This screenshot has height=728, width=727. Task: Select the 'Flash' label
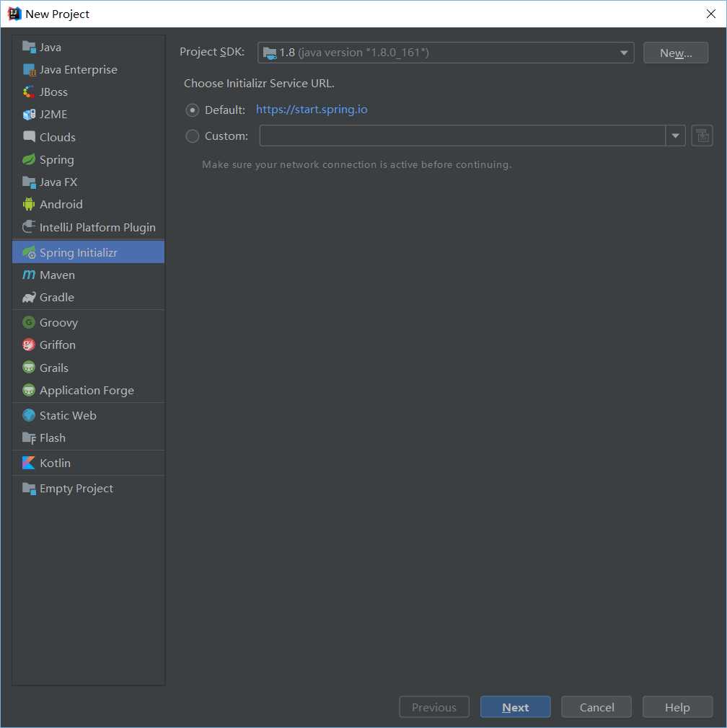(53, 438)
